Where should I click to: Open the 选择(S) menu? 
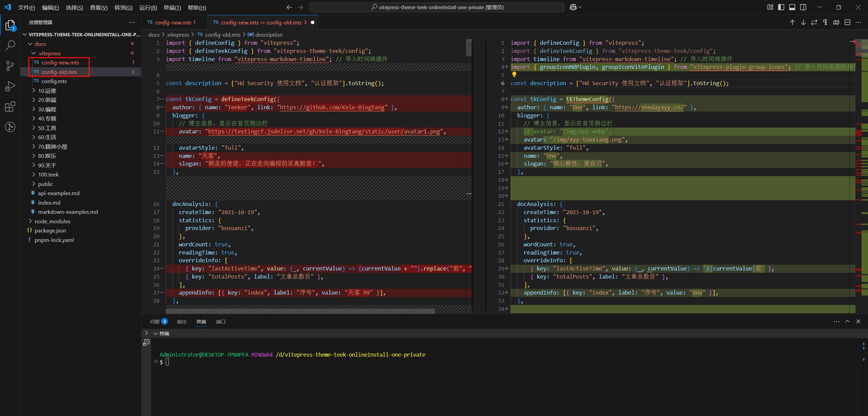pos(74,7)
